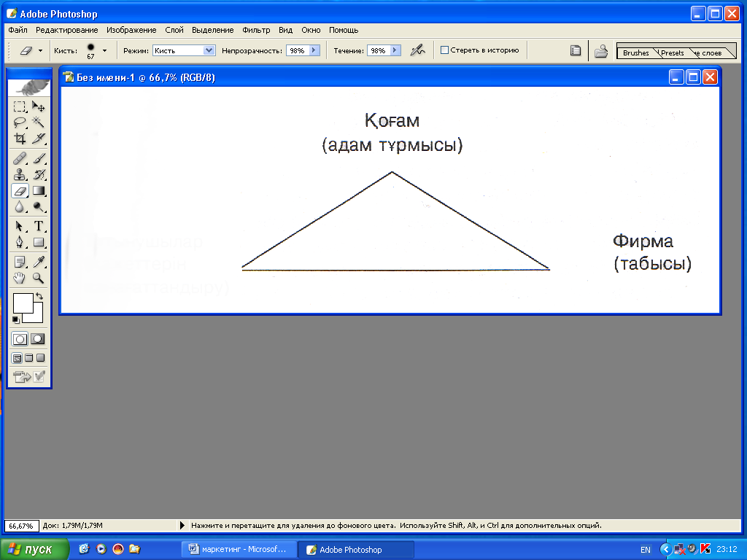Select the Eraser tool in toolbox
The image size is (747, 560).
coord(20,191)
